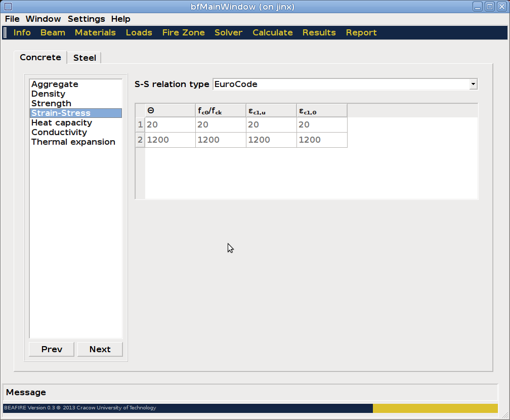
Task: Open the Settings menu
Action: pyautogui.click(x=86, y=19)
